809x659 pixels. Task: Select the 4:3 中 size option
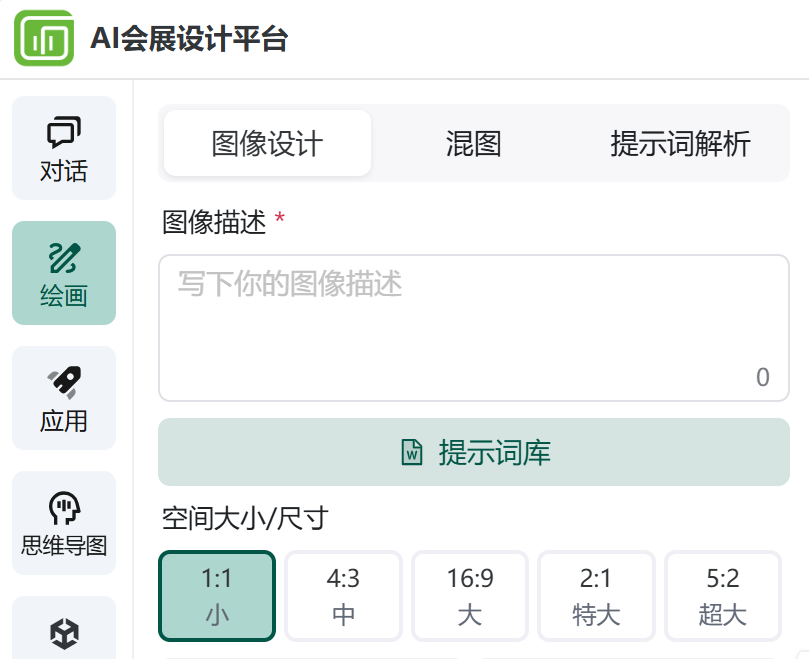click(x=343, y=596)
